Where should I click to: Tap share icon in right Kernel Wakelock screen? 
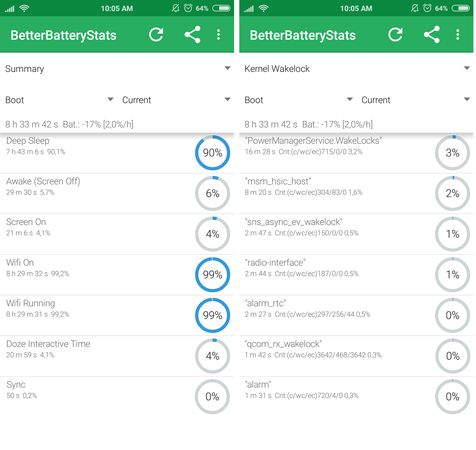pyautogui.click(x=432, y=34)
